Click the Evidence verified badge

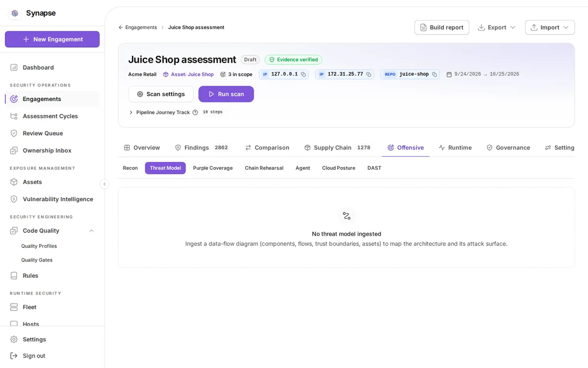293,59
